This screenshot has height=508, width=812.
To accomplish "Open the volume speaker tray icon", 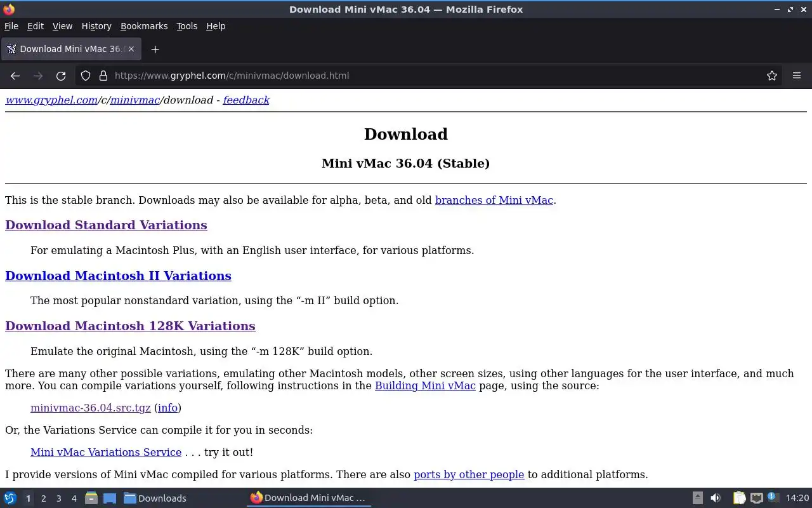I will click(716, 498).
